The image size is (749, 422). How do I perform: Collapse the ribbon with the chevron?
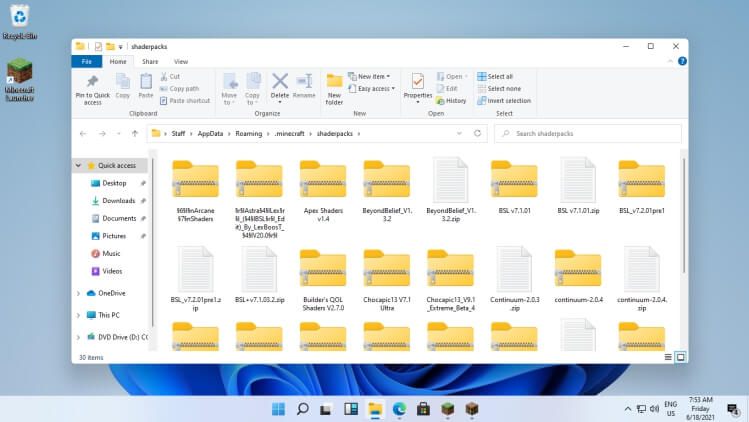pyautogui.click(x=670, y=61)
